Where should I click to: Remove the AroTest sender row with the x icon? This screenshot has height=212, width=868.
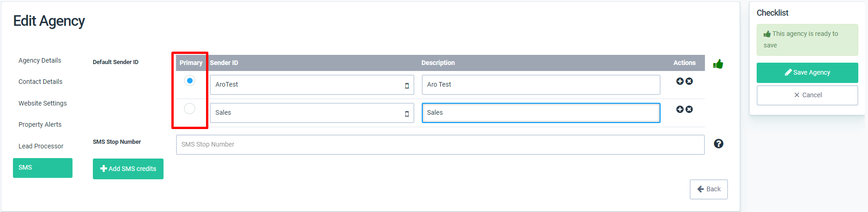click(x=689, y=81)
